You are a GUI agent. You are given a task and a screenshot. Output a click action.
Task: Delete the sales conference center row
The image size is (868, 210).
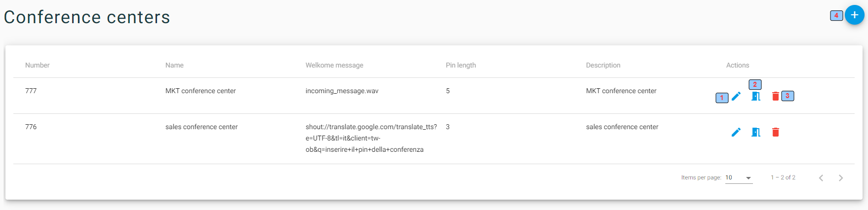pos(776,132)
